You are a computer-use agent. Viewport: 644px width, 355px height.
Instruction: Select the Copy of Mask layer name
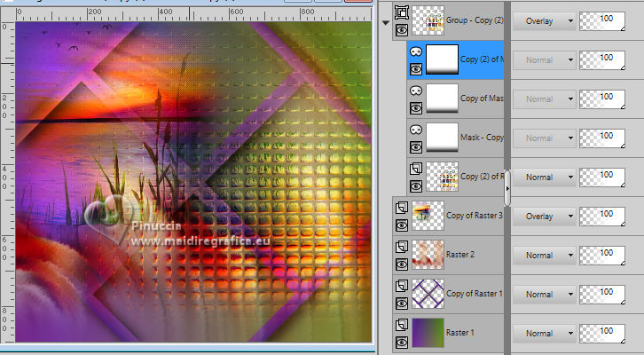pyautogui.click(x=483, y=99)
